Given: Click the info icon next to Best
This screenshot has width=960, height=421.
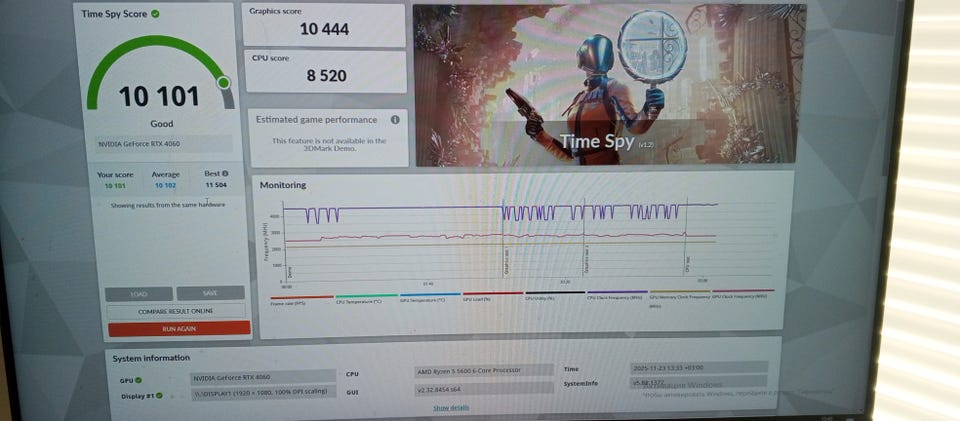Looking at the screenshot, I should [x=225, y=174].
